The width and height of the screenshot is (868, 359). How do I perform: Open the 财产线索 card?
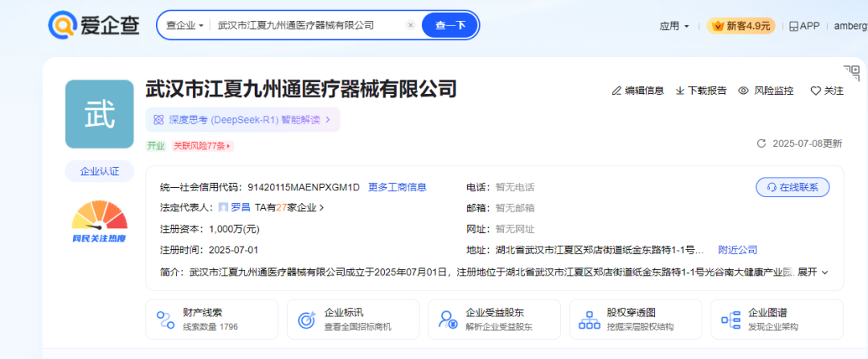point(212,319)
